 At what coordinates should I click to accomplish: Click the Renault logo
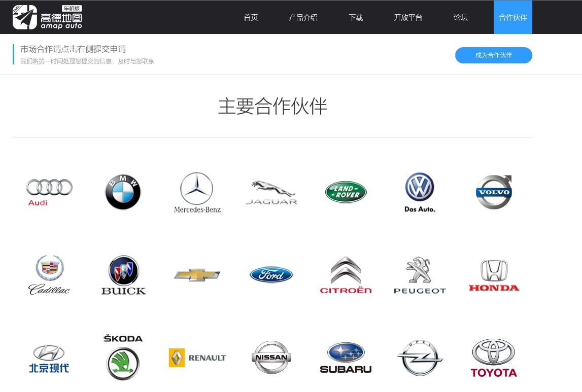pyautogui.click(x=197, y=358)
